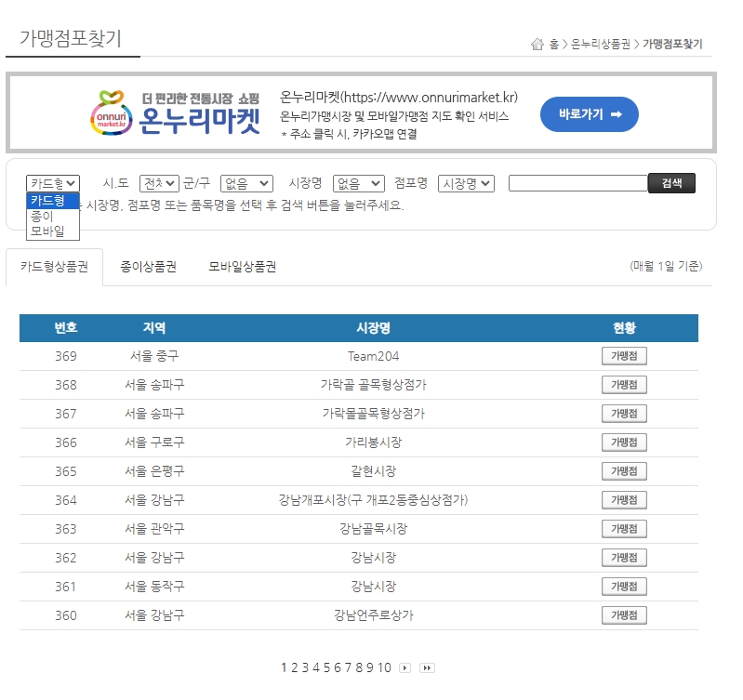The image size is (743, 700).
Task: Open the 시.도 region dropdown
Action: 159,183
